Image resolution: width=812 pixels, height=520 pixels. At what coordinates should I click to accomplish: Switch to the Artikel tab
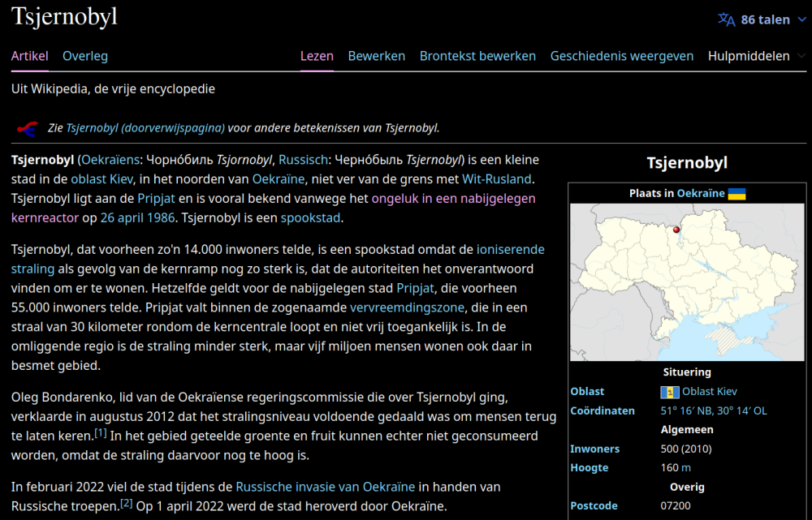click(x=29, y=56)
